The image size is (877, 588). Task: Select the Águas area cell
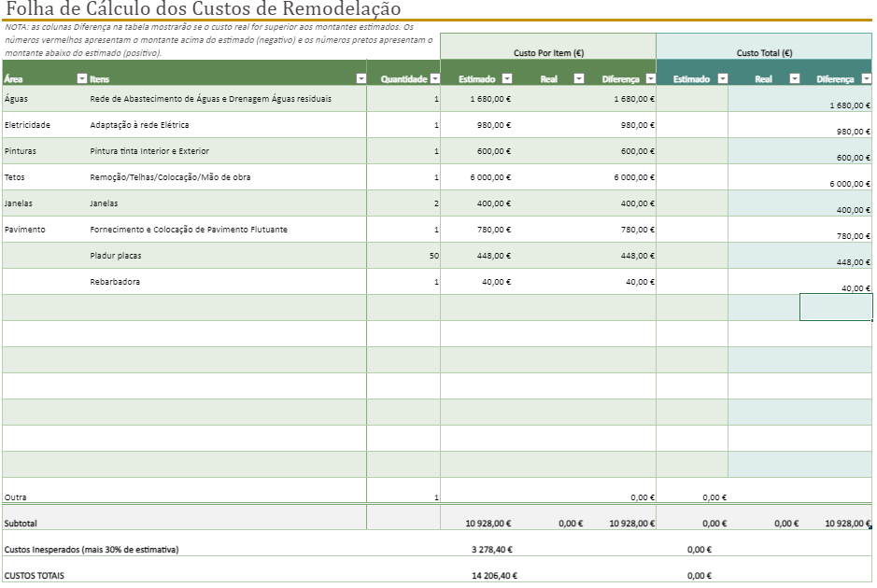click(x=45, y=99)
